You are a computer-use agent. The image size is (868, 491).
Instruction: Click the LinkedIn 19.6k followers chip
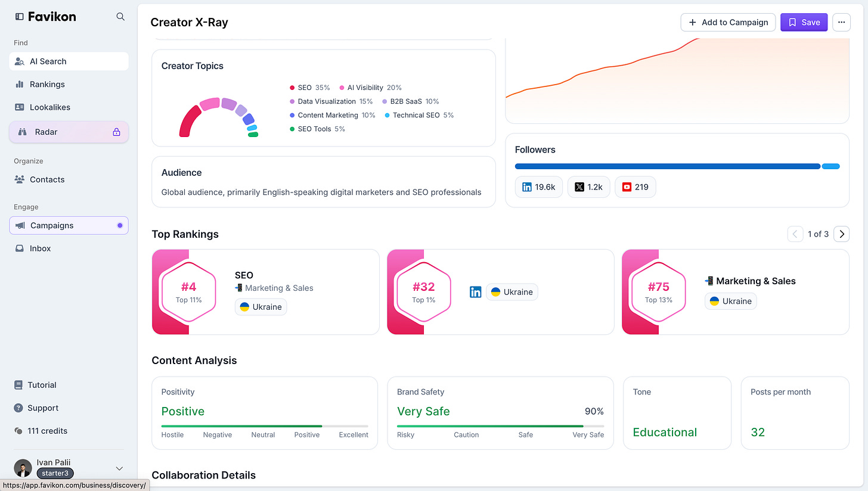coord(539,187)
